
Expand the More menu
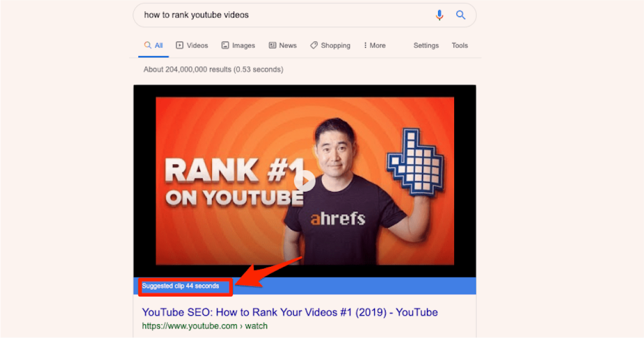click(x=374, y=46)
